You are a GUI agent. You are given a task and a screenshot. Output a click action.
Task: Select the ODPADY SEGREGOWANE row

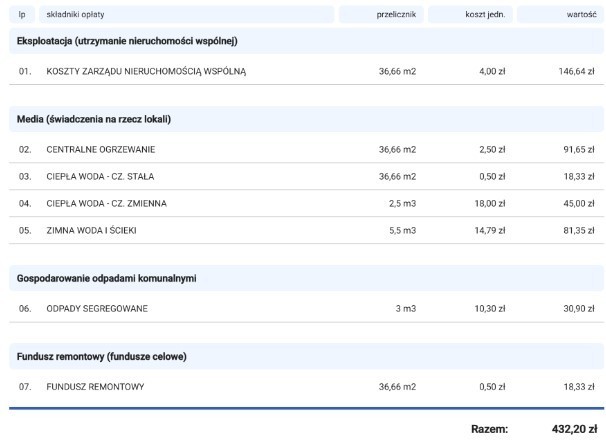point(97,309)
